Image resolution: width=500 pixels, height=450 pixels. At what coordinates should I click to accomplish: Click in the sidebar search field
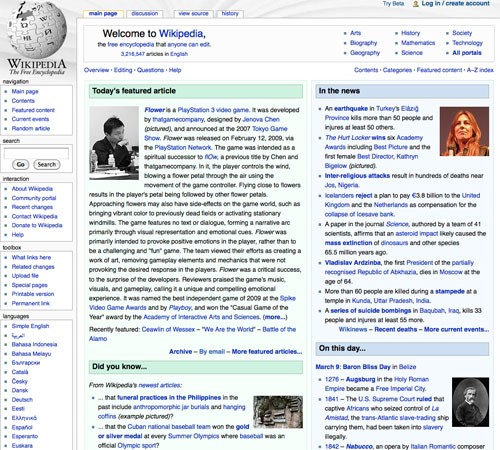[36, 154]
